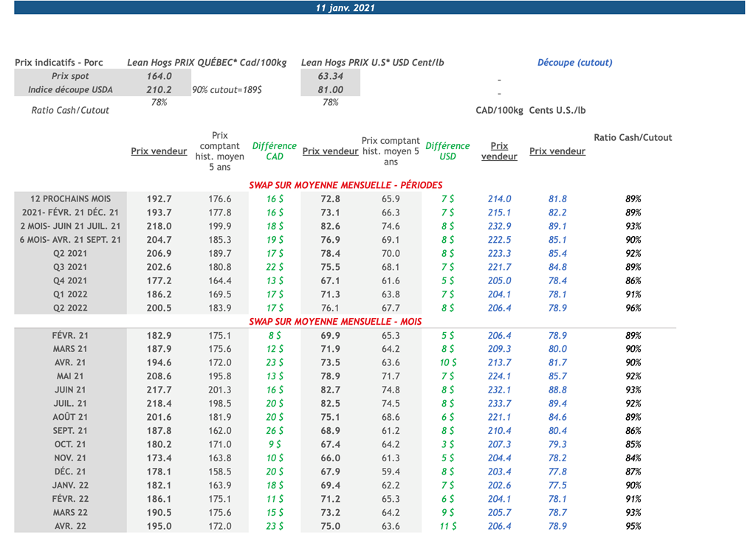Select the "Prix indicatifs - Porc" label
The width and height of the screenshot is (756, 535).
pos(59,63)
